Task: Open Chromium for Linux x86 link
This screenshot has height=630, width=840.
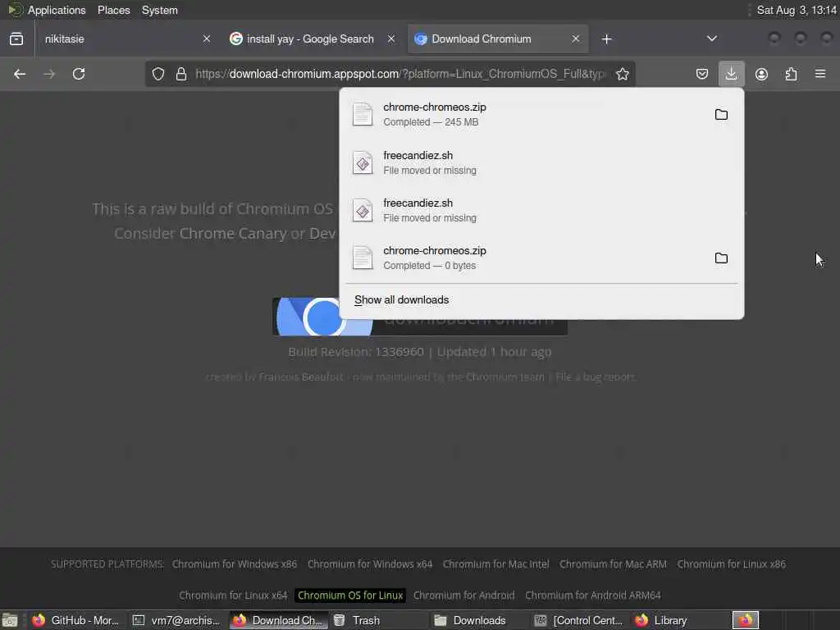Action: coord(731,564)
